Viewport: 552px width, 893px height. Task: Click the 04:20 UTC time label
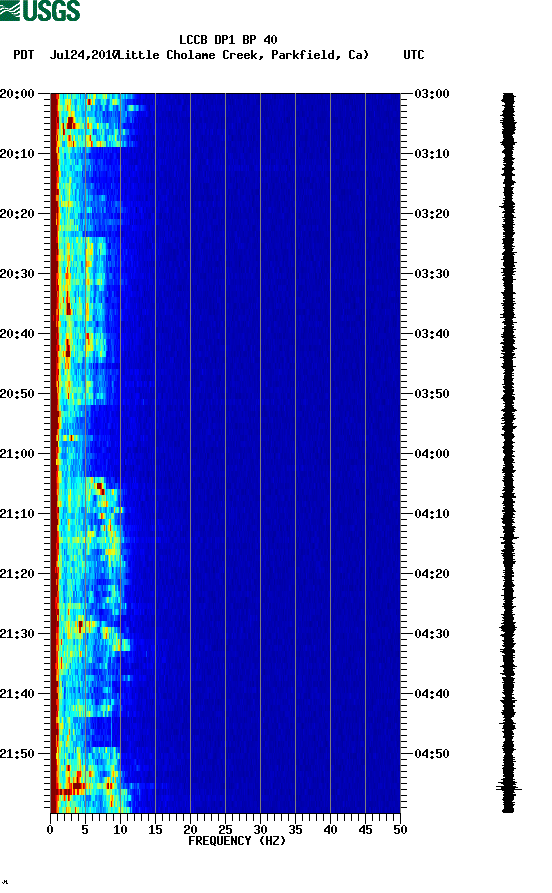click(432, 574)
